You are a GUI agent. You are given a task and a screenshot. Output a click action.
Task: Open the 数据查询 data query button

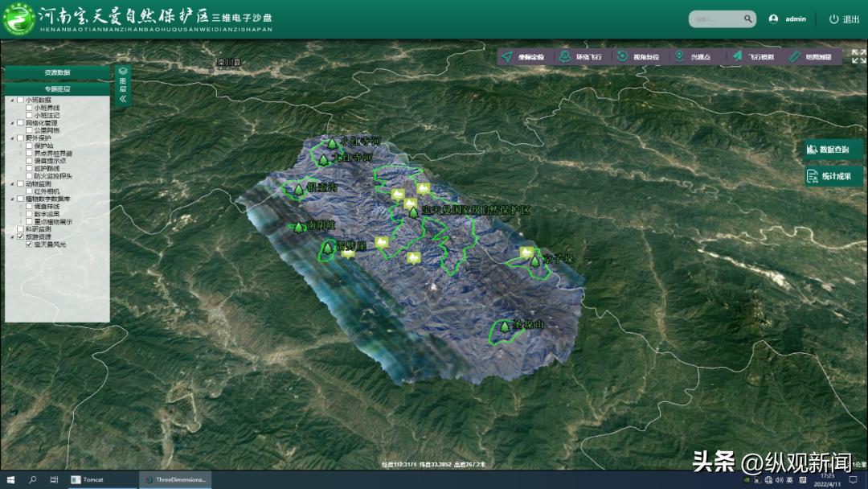(833, 150)
